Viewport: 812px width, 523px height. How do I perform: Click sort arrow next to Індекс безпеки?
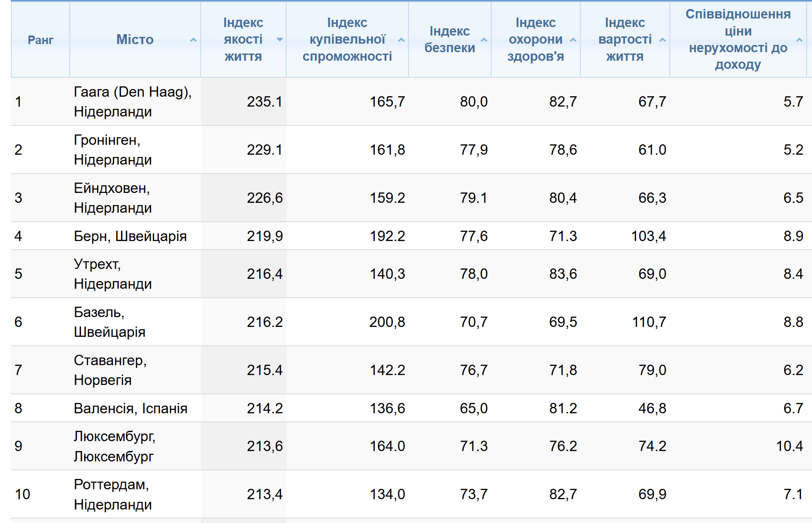pos(484,40)
